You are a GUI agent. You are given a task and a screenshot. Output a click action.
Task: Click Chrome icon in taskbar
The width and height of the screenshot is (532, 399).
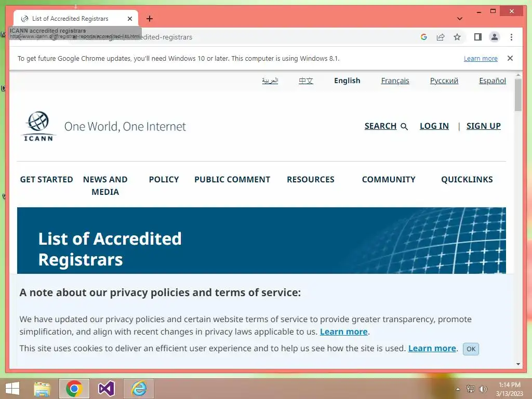(74, 389)
